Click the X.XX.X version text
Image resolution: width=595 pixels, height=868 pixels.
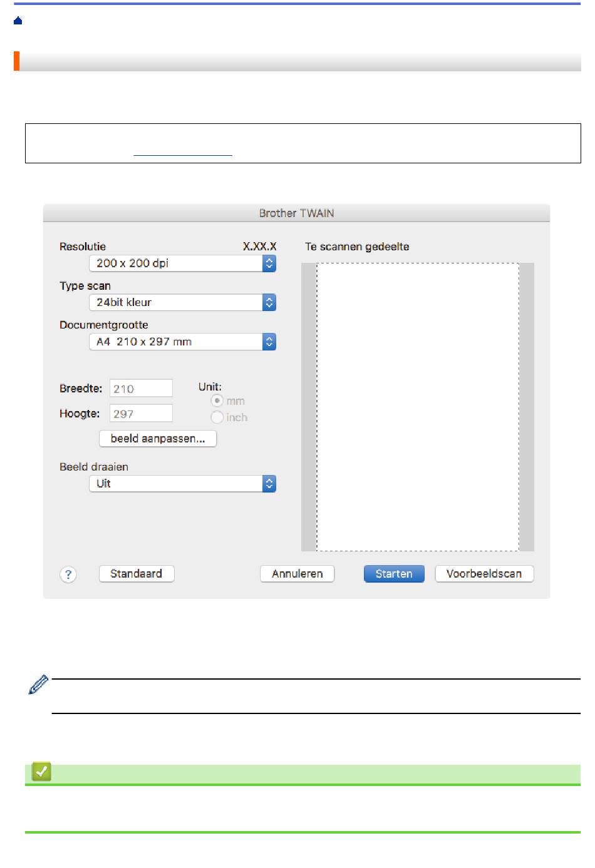(259, 247)
